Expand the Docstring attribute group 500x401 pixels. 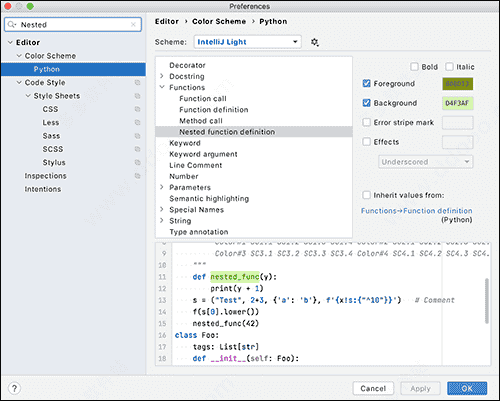pos(162,76)
